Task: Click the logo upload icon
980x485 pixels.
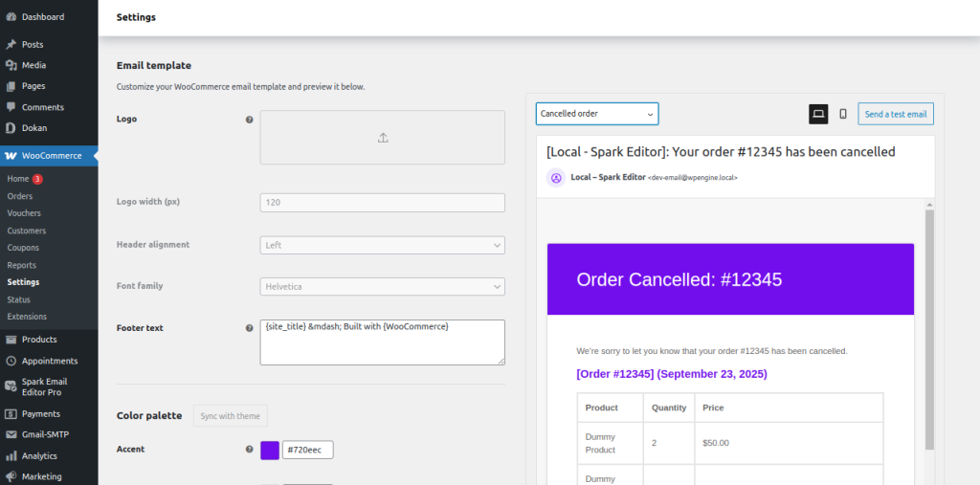Action: (383, 138)
